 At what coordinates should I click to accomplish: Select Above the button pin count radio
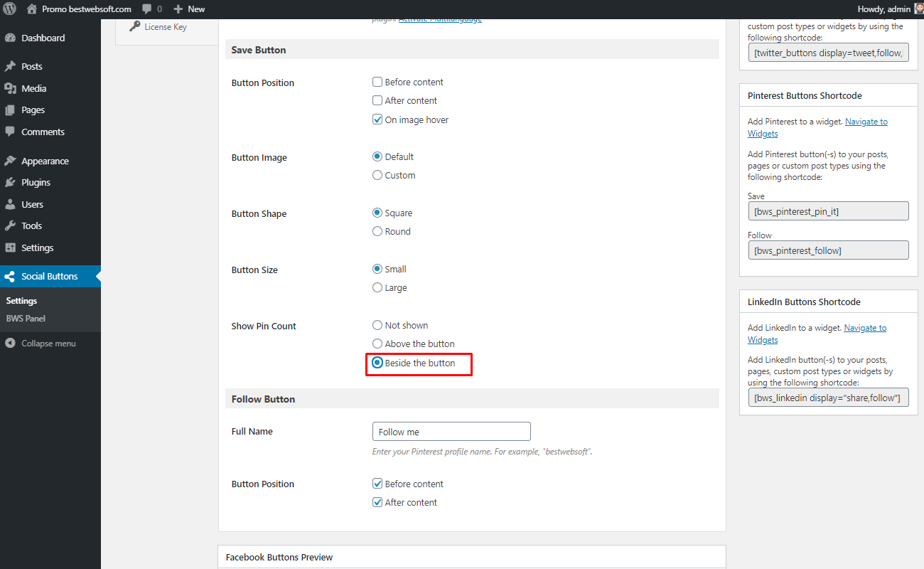377,344
